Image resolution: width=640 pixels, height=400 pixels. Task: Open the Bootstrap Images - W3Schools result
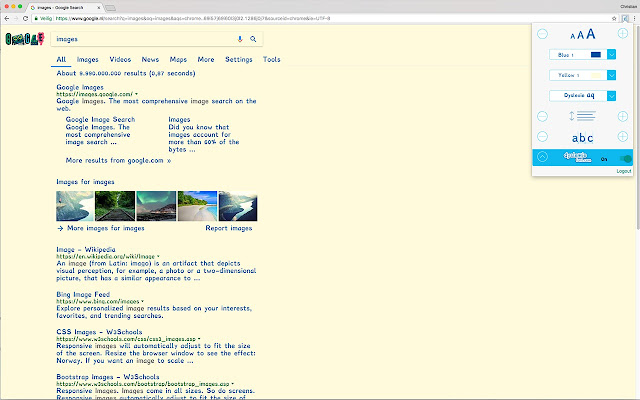pyautogui.click(x=108, y=377)
